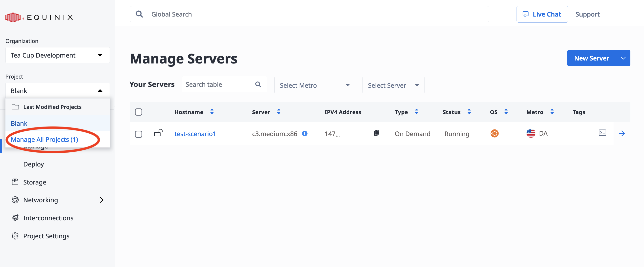This screenshot has width=644, height=267.
Task: Expand the Networking submenu chevron
Action: click(x=101, y=200)
